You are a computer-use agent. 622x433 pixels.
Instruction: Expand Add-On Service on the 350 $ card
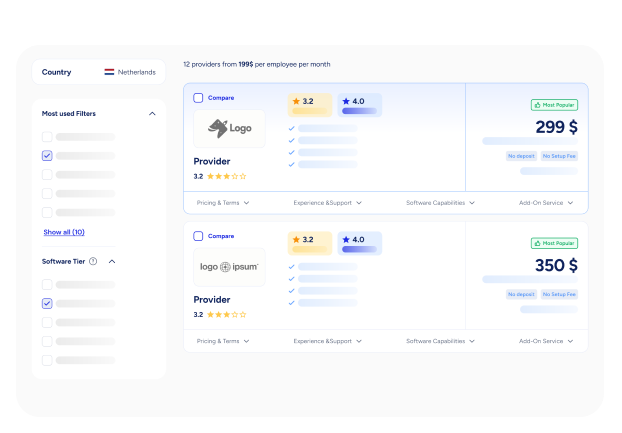[x=546, y=341]
